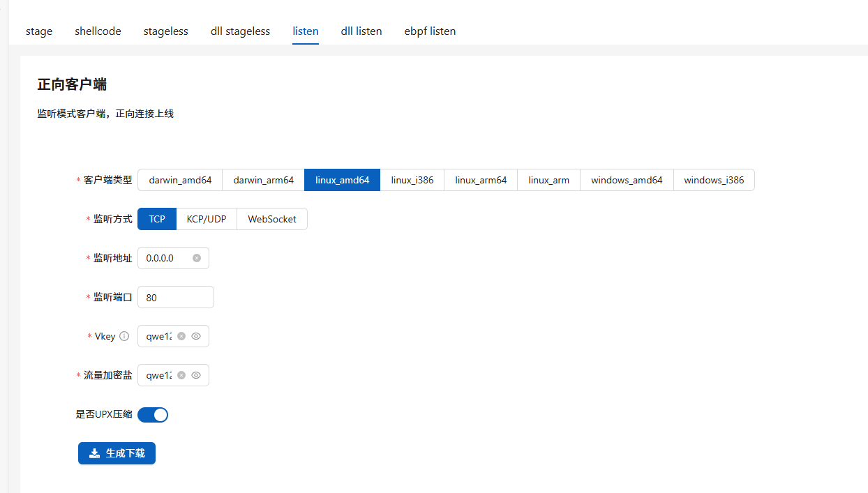Image resolution: width=868 pixels, height=493 pixels.
Task: Click into the 监听地址 text field
Action: point(165,258)
